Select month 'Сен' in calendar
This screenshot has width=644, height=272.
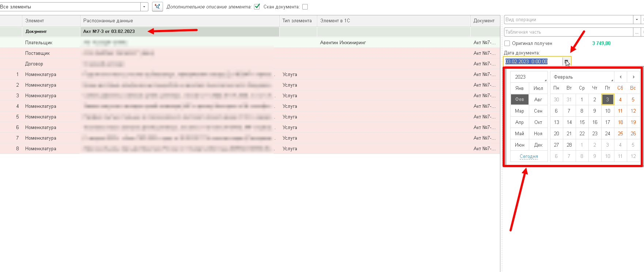click(538, 111)
